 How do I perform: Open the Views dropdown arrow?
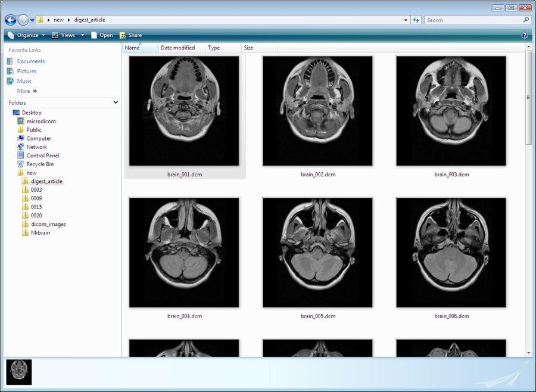pos(83,35)
